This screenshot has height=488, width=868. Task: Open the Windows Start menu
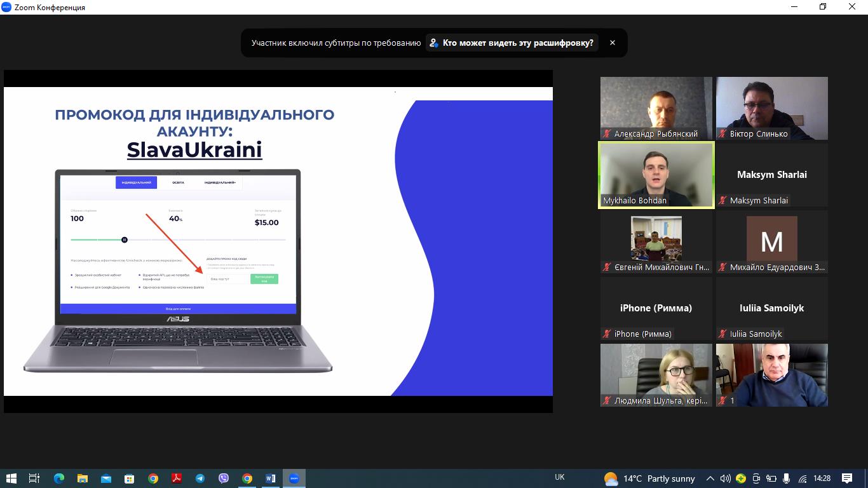tap(11, 478)
